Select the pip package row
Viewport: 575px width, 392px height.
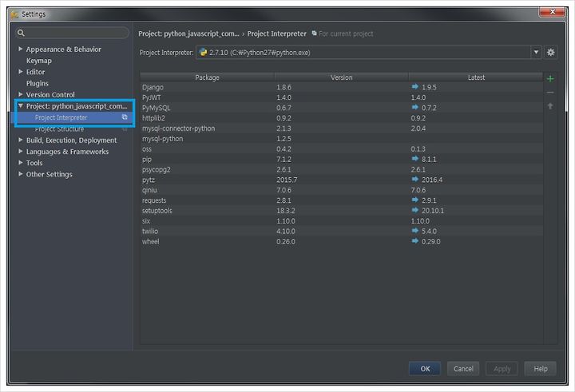342,159
